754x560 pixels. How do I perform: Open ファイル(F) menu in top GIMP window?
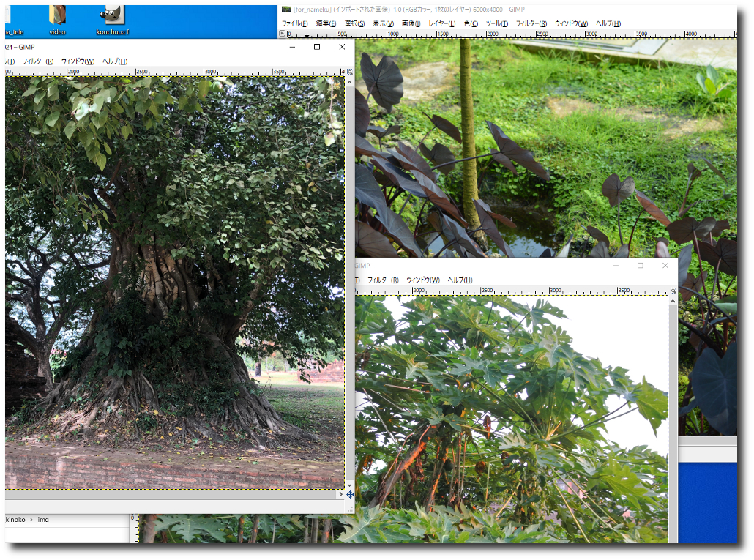tap(296, 23)
